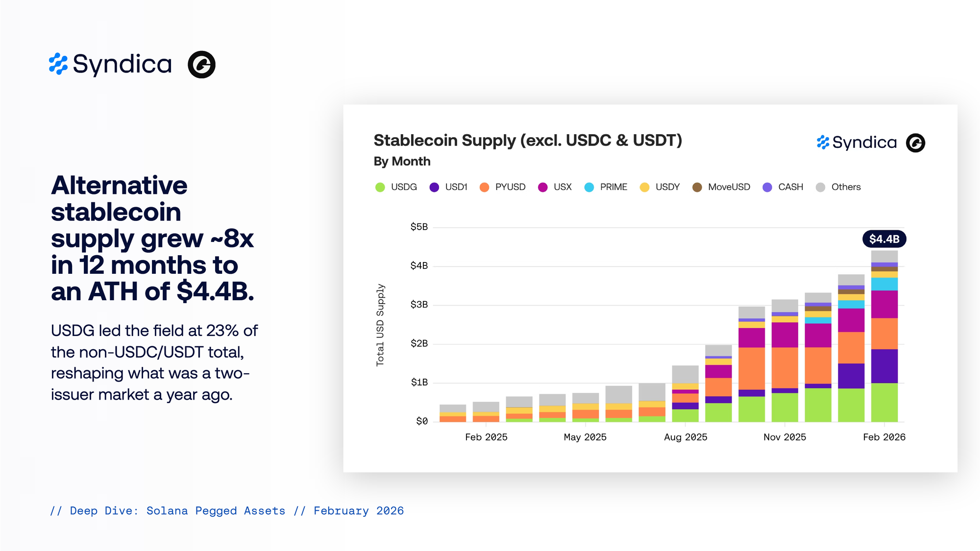Click the black circular logo in the chart's top-right corner
Screen dimensions: 980x551
[x=915, y=143]
